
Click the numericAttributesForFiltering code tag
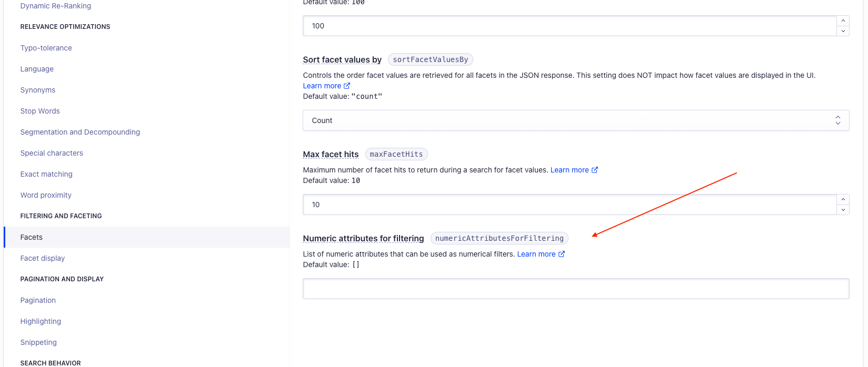500,238
